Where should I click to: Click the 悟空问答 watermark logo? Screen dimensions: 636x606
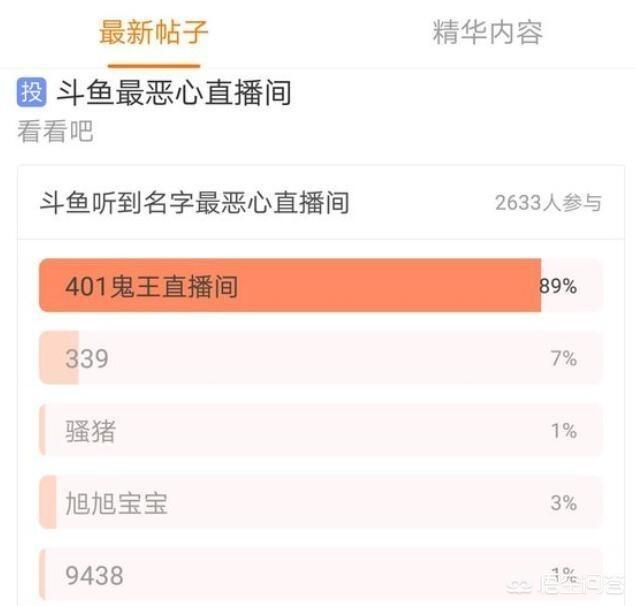coord(566,584)
